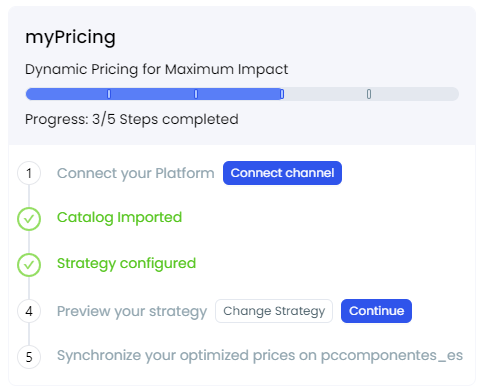Click the Change Strategy button
The image size is (489, 390).
(274, 311)
